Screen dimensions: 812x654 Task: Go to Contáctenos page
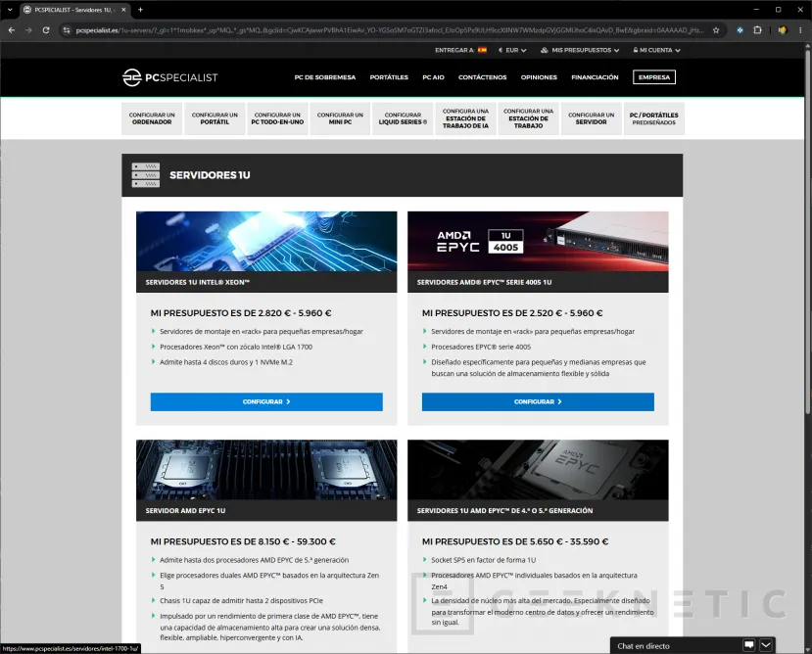[x=482, y=77]
